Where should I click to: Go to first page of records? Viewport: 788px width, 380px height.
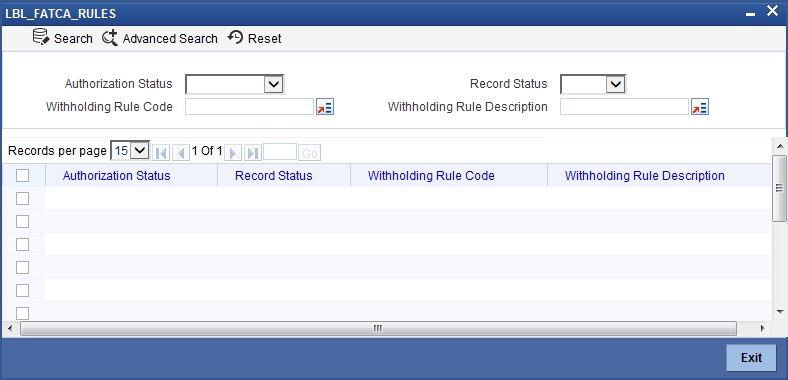(161, 152)
